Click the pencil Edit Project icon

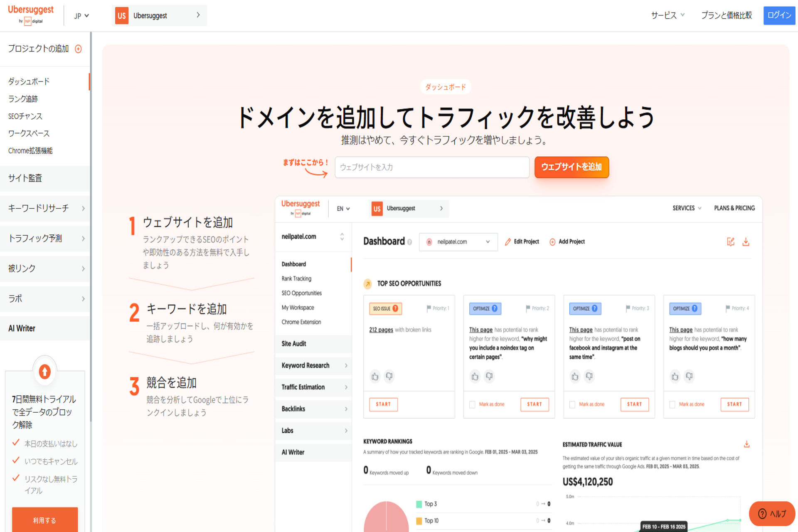pyautogui.click(x=508, y=242)
